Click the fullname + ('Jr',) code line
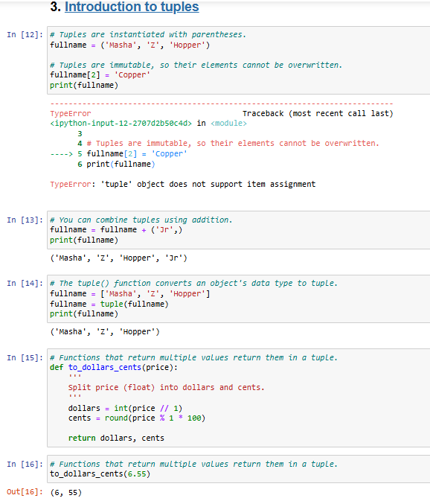The height and width of the screenshot is (504, 430). click(x=116, y=230)
